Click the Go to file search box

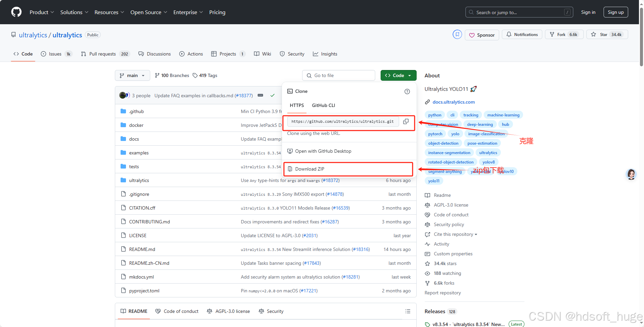pyautogui.click(x=339, y=75)
